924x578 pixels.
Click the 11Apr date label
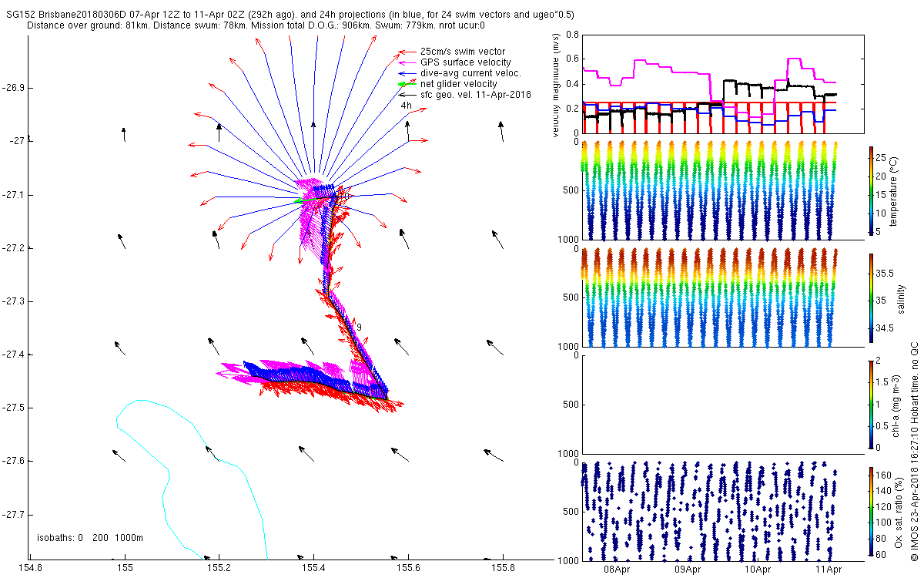click(x=829, y=570)
